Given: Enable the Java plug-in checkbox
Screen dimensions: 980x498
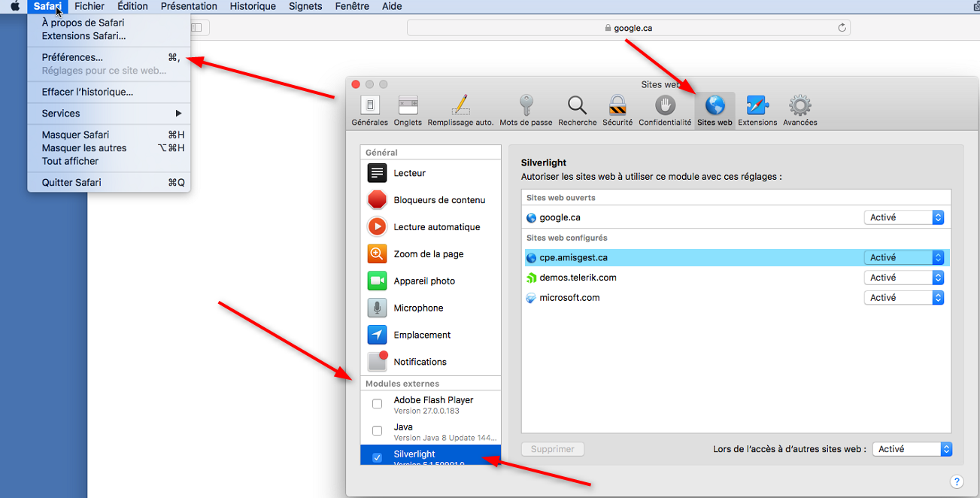Looking at the screenshot, I should click(378, 431).
